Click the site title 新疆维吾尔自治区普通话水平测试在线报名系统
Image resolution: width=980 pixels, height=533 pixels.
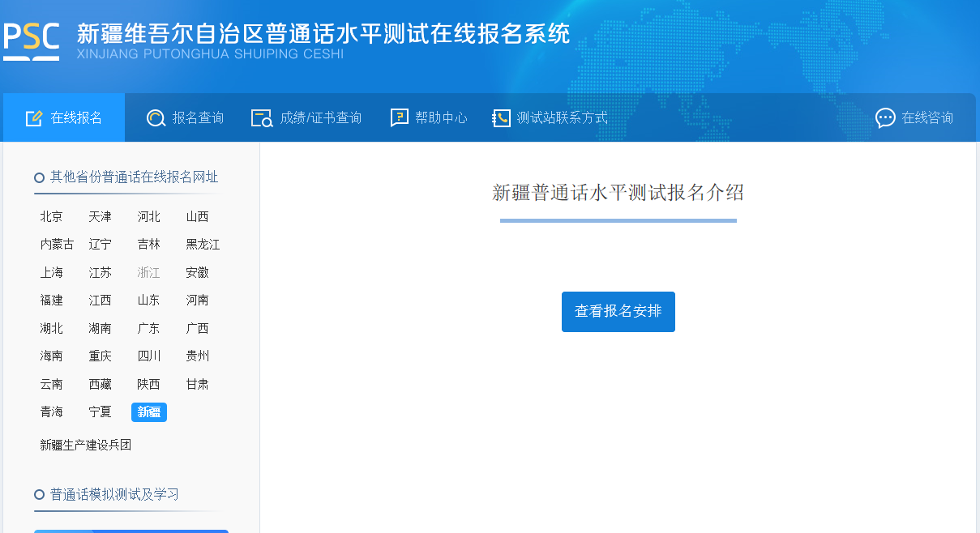click(x=323, y=33)
